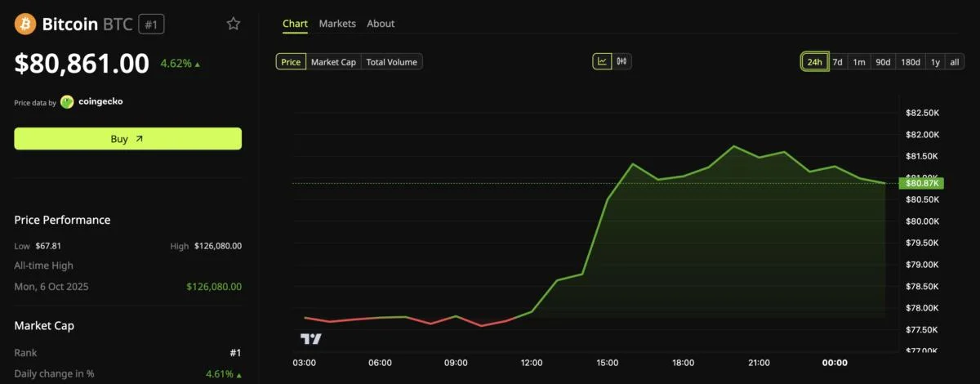
Task: Click the $82.00K axis label
Action: point(924,134)
